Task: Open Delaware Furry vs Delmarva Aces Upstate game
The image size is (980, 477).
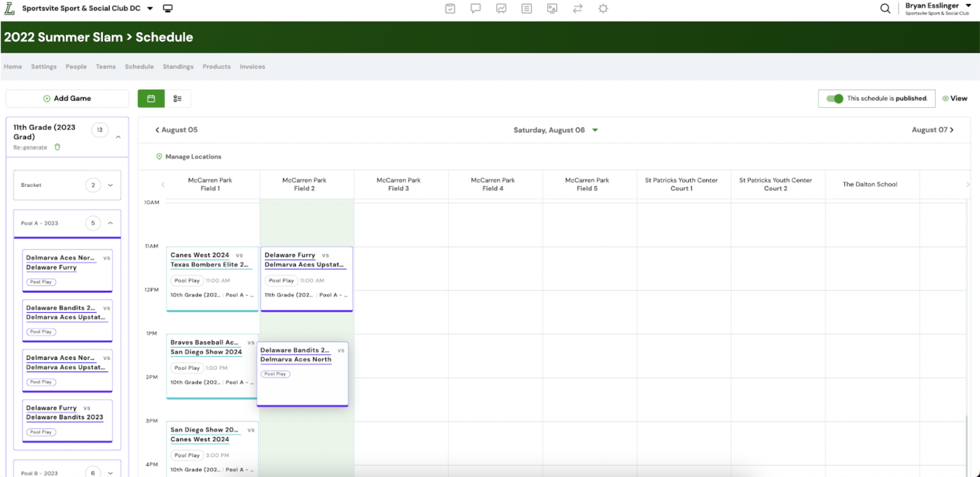Action: pyautogui.click(x=307, y=279)
